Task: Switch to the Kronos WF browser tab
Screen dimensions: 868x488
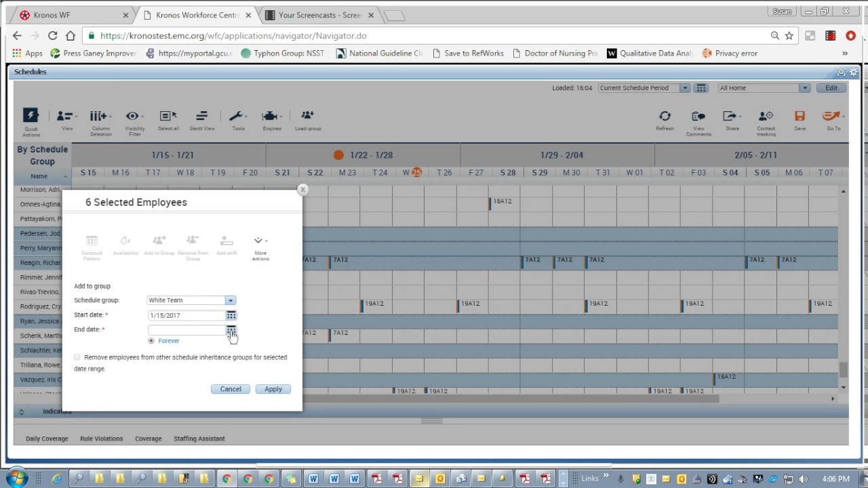Action: (x=75, y=15)
